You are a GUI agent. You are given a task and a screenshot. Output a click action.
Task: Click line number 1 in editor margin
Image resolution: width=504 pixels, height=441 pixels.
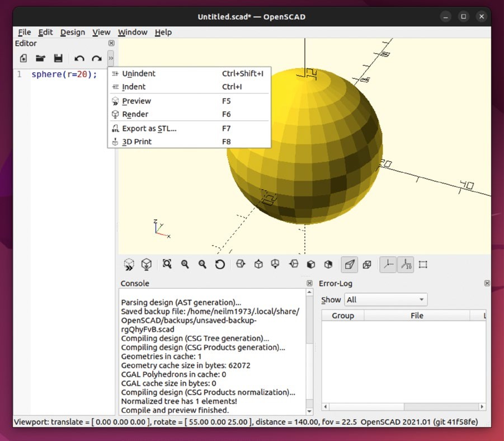pyautogui.click(x=20, y=74)
